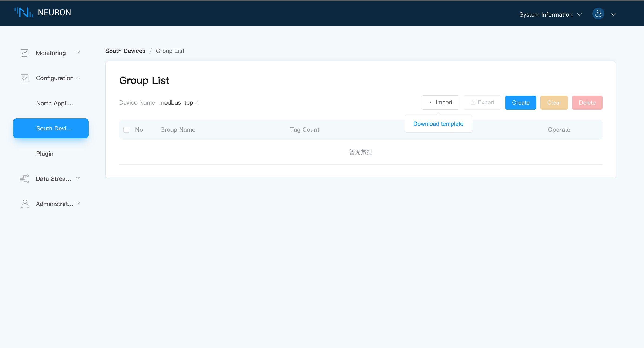
Task: Click the Administration menu label
Action: coord(54,204)
